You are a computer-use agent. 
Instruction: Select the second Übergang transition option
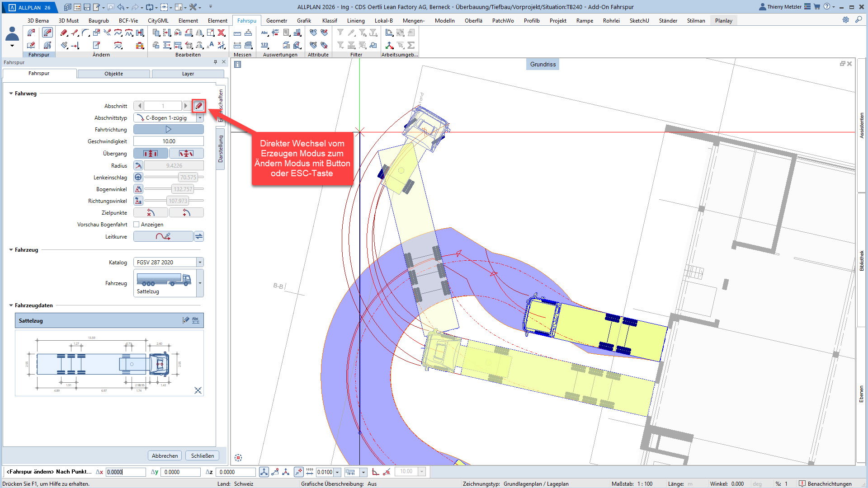[x=186, y=154]
